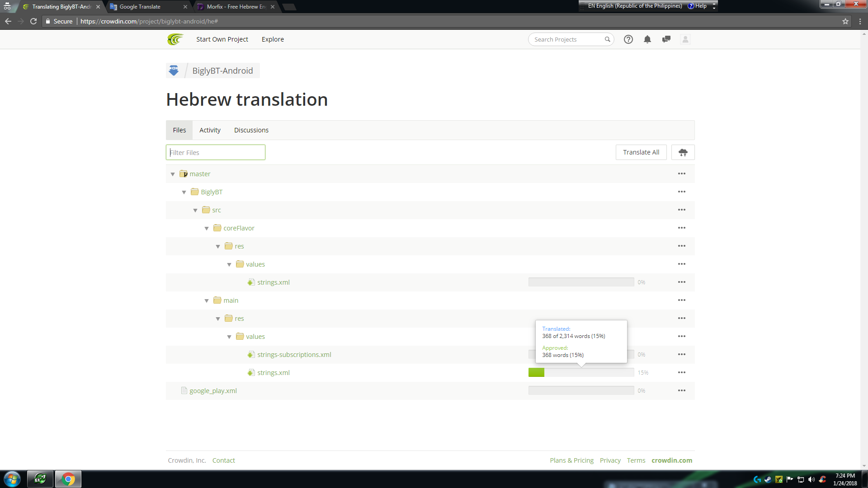This screenshot has height=488, width=868.
Task: Bookmark page with the star icon
Action: [845, 21]
